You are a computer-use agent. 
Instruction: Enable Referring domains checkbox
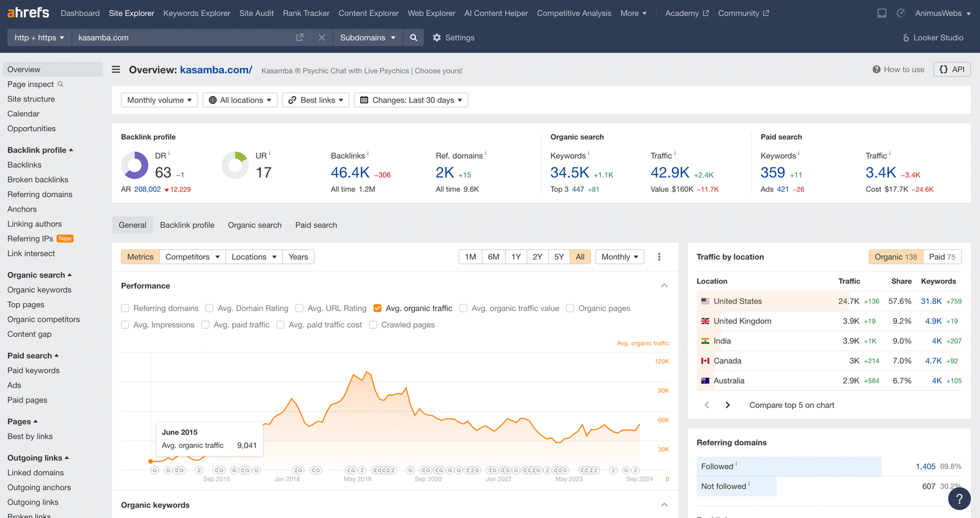pos(125,308)
